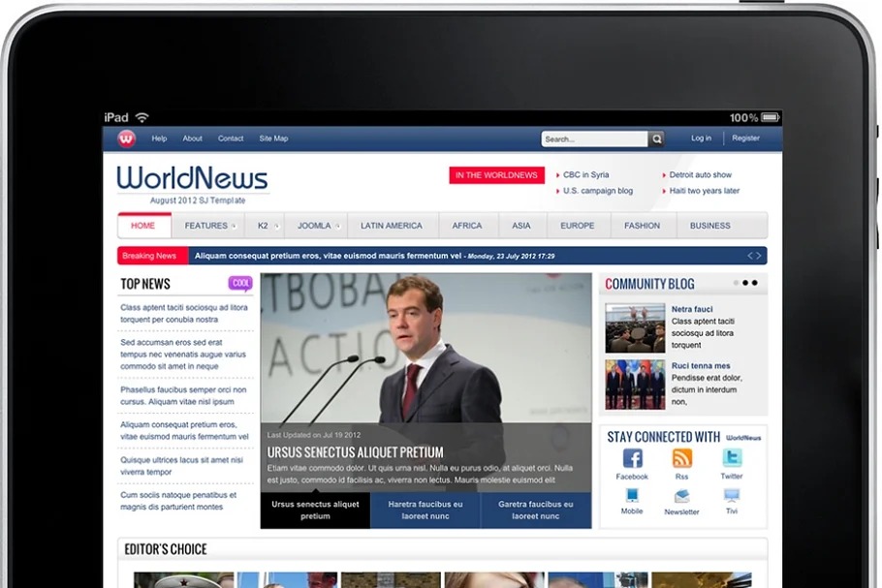This screenshot has width=882, height=588.
Task: Click the Newsletter envelope icon
Action: [681, 497]
